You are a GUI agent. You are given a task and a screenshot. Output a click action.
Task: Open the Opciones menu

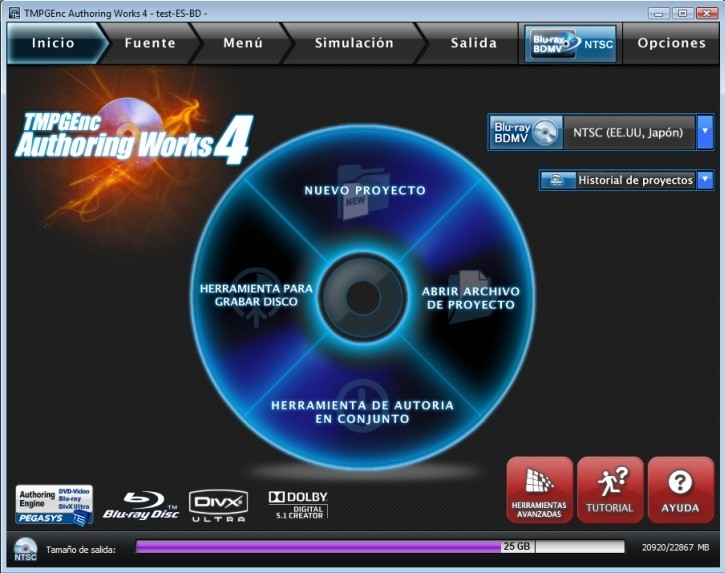[671, 43]
